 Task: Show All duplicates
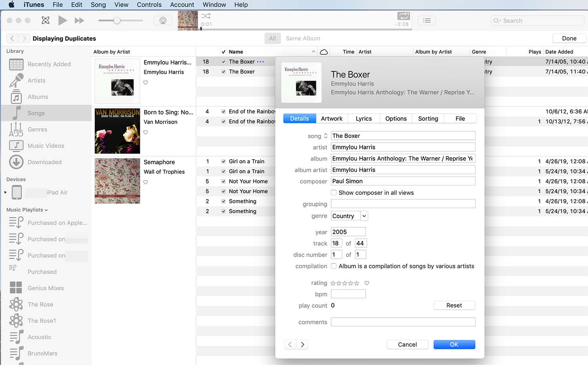(272, 38)
